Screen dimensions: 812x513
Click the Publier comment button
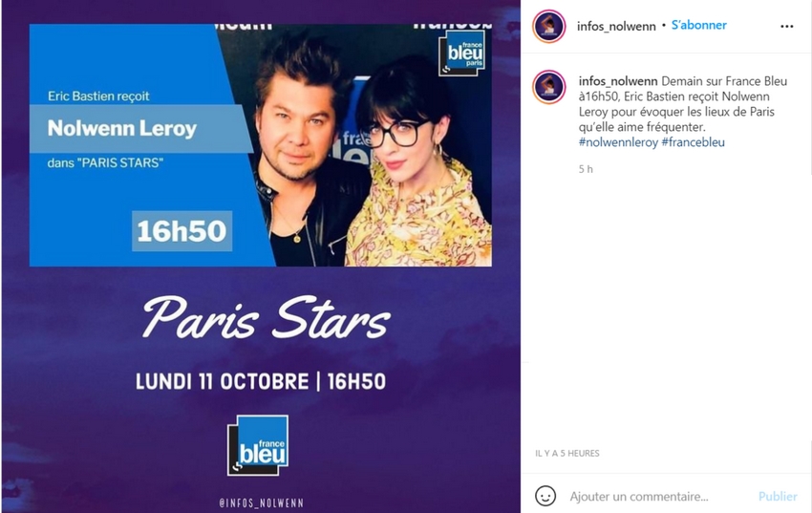point(778,497)
